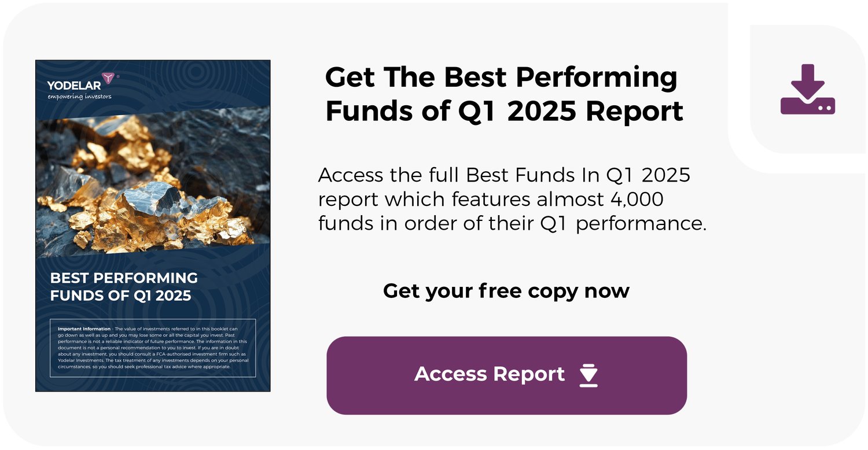Viewport: 868px width, 450px height.
Task: Click the bold 'Important Information' label
Action: (84, 329)
